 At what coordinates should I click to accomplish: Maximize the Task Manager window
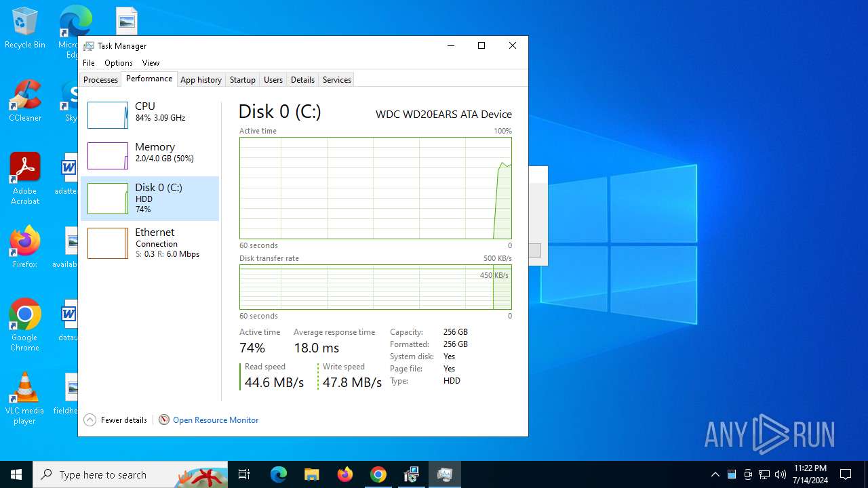[481, 45]
